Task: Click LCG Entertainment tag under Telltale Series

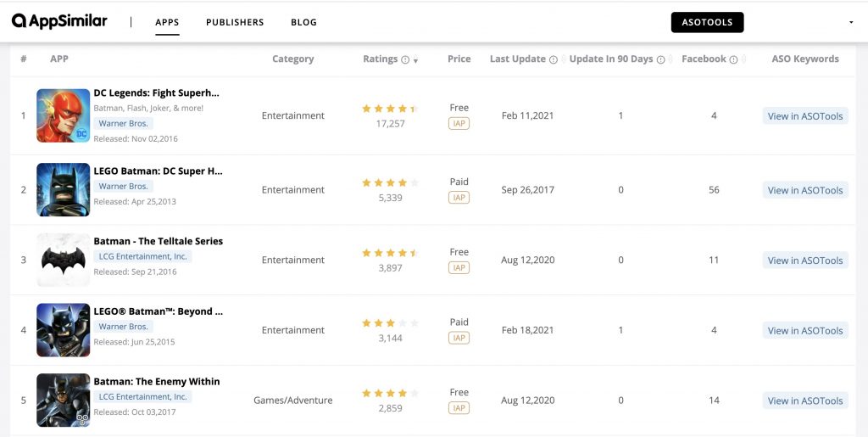Action: point(142,256)
